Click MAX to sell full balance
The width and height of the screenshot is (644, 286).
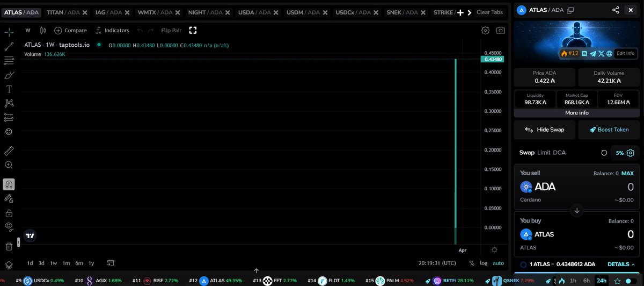[627, 173]
